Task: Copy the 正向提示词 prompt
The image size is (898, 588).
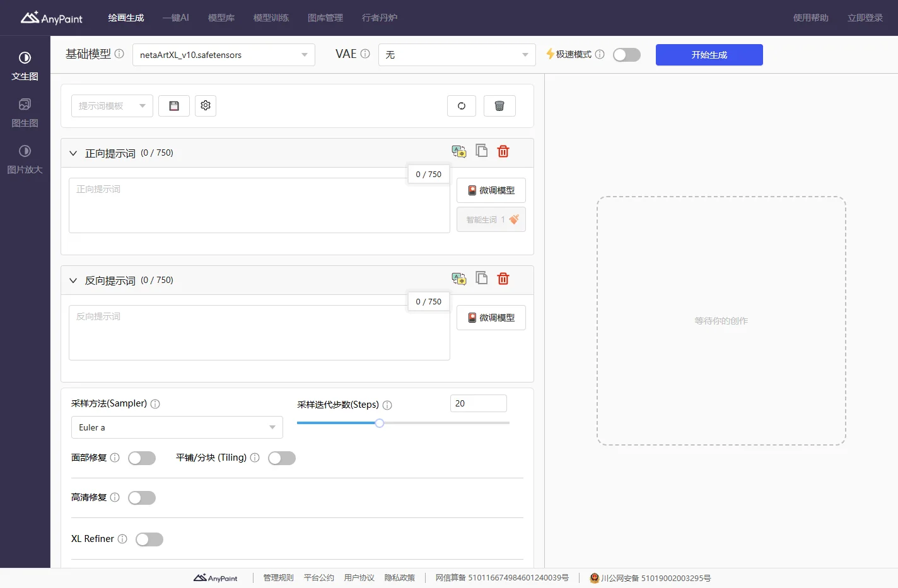Action: (x=482, y=151)
